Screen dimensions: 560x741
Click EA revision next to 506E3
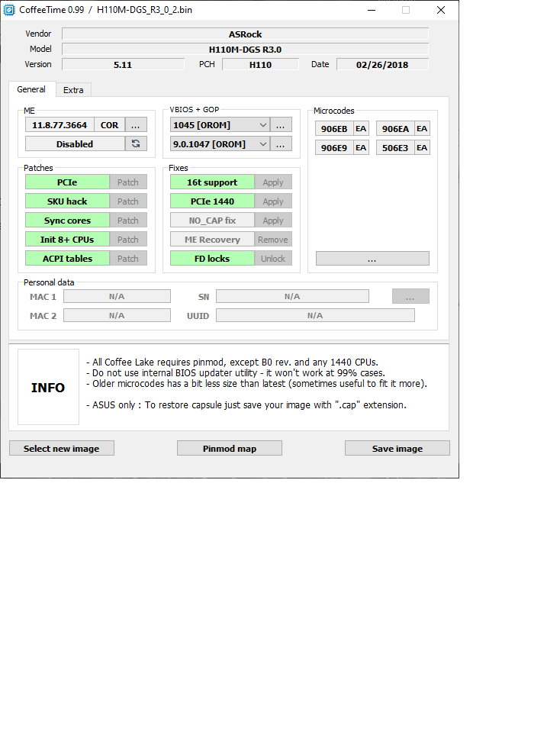422,147
